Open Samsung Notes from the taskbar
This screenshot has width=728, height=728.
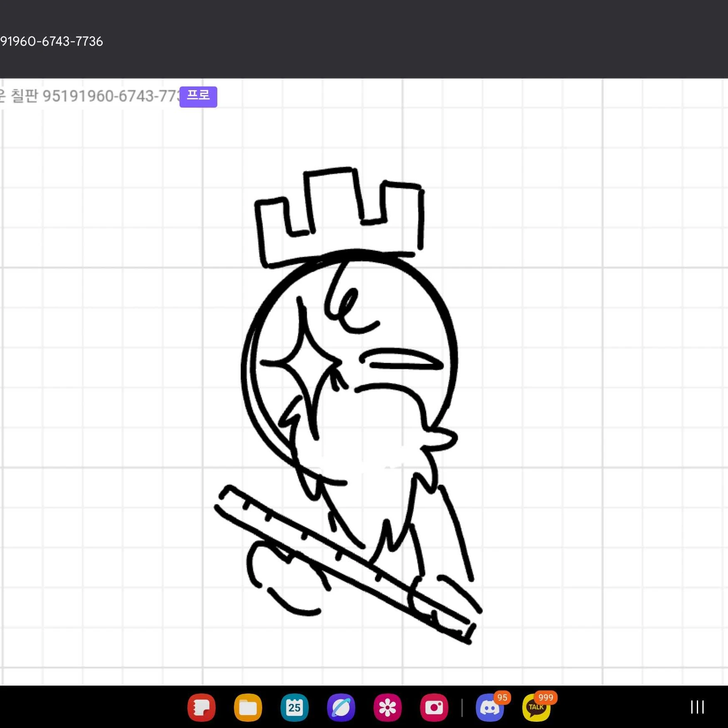click(x=202, y=708)
